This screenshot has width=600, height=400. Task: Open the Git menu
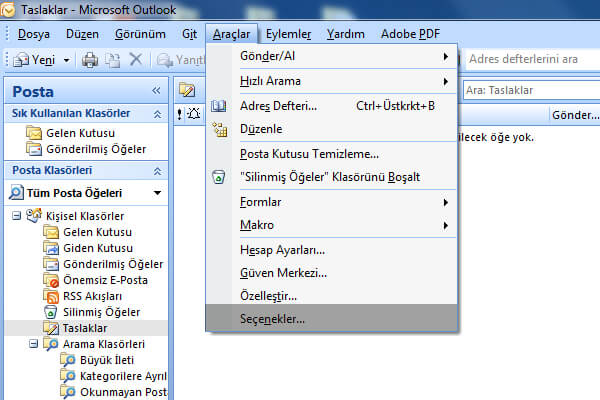189,34
